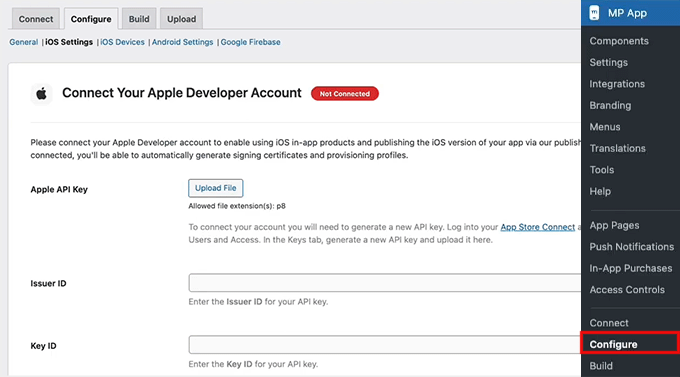Open Settings in the sidebar

tap(608, 62)
